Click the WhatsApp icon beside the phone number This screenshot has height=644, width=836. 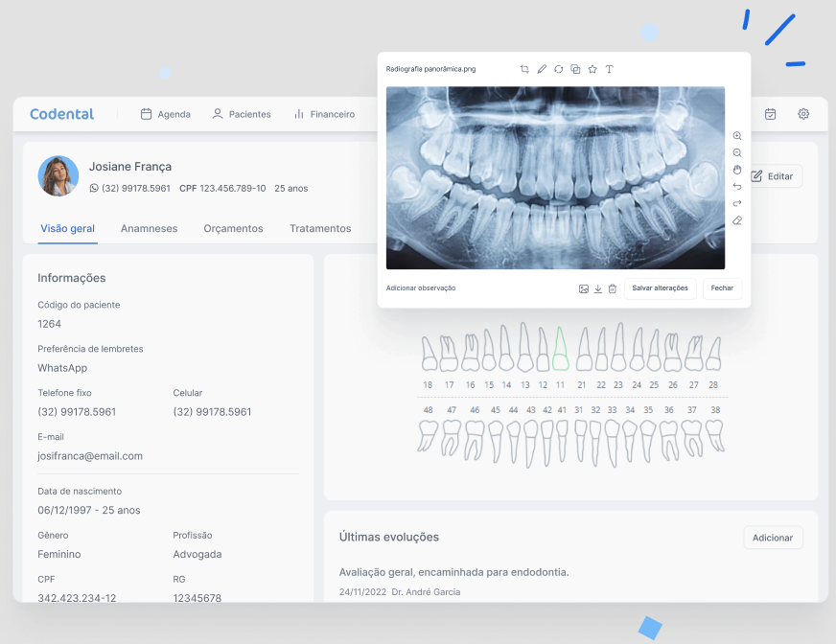coord(92,188)
